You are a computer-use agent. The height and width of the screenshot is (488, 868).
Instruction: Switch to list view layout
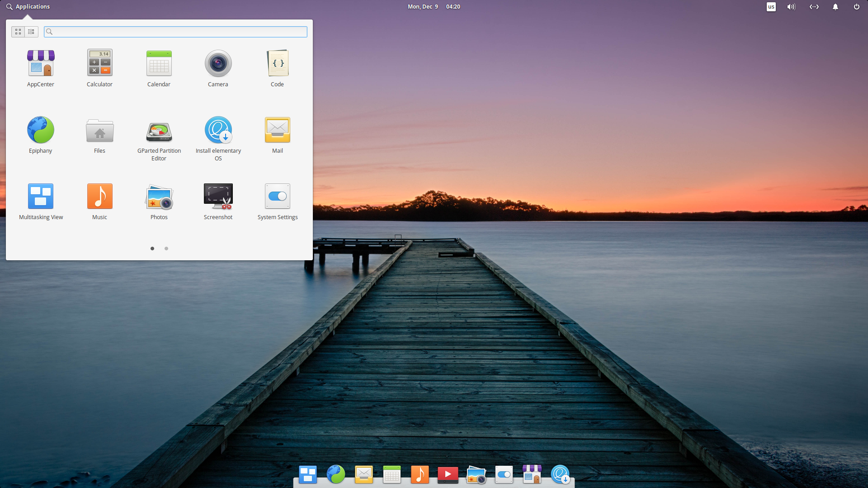click(x=31, y=32)
